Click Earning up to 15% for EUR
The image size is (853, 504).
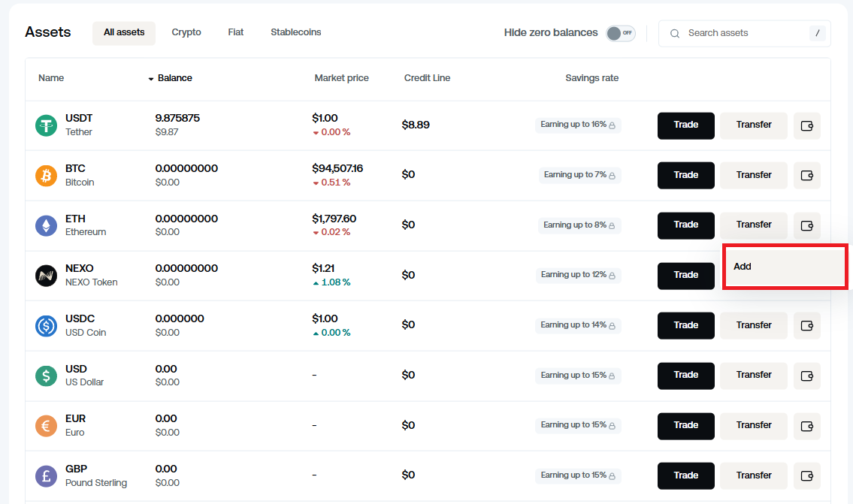[x=578, y=425]
